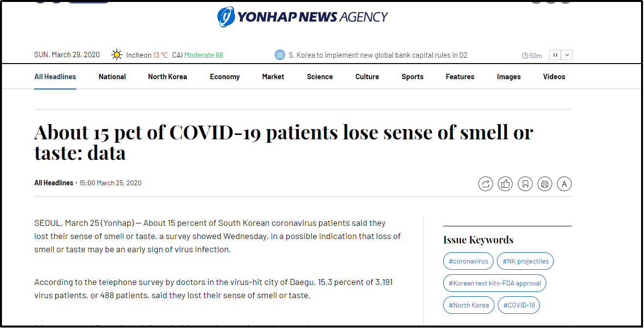Viewport: 644px width, 328px height.
Task: Pause the headline ticker
Action: click(555, 55)
